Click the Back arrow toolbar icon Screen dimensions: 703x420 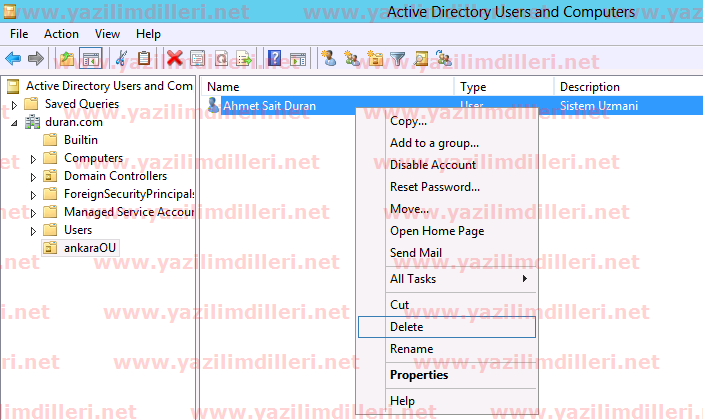pyautogui.click(x=13, y=59)
